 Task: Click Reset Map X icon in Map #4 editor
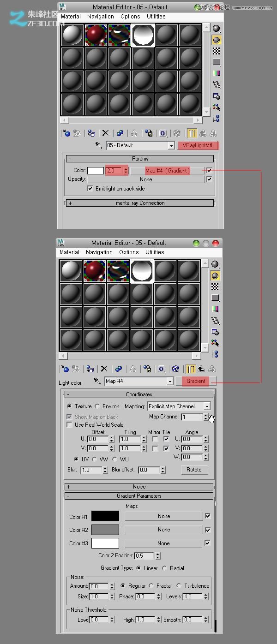[104, 369]
